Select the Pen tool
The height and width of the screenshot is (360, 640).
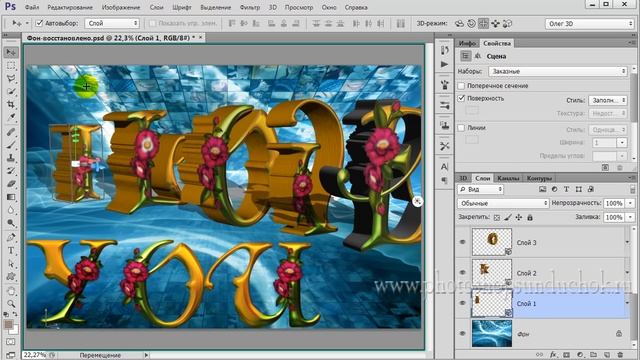(11, 237)
